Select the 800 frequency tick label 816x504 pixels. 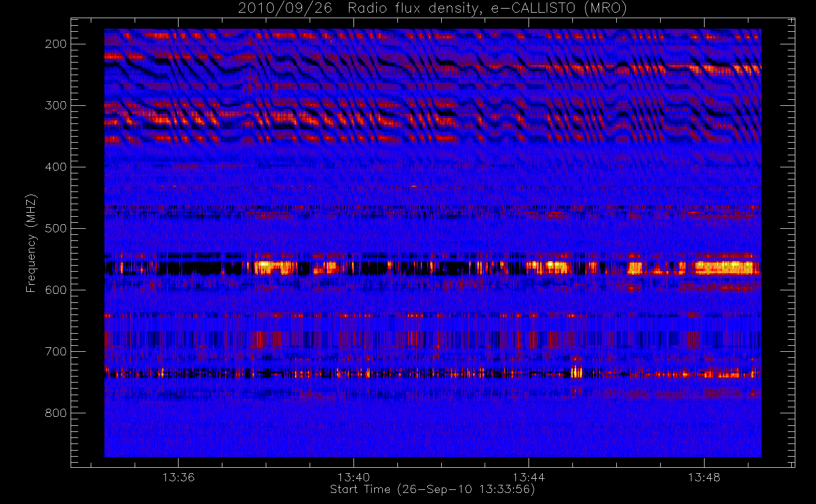(x=56, y=413)
